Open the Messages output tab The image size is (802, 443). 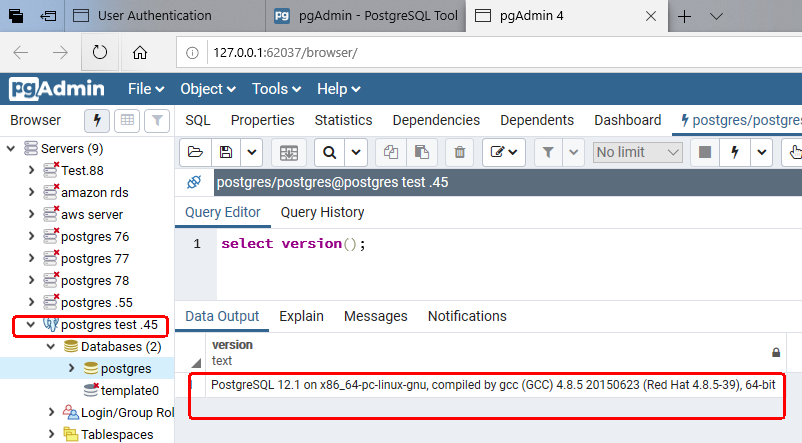tap(375, 316)
